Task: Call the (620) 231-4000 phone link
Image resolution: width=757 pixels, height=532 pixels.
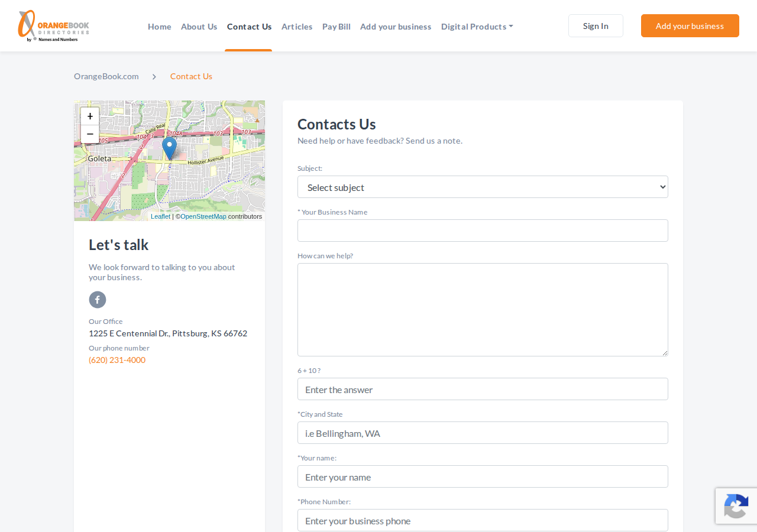Action: pos(117,360)
